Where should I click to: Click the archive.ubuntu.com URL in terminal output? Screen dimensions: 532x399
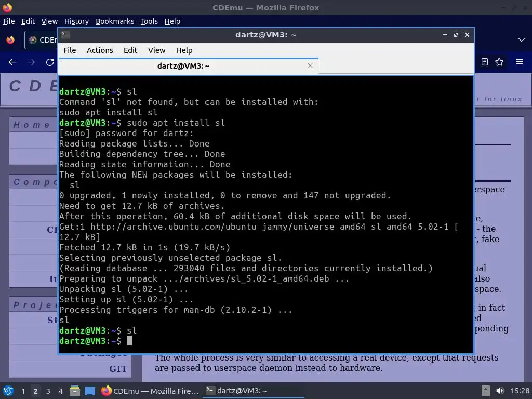[x=173, y=227]
